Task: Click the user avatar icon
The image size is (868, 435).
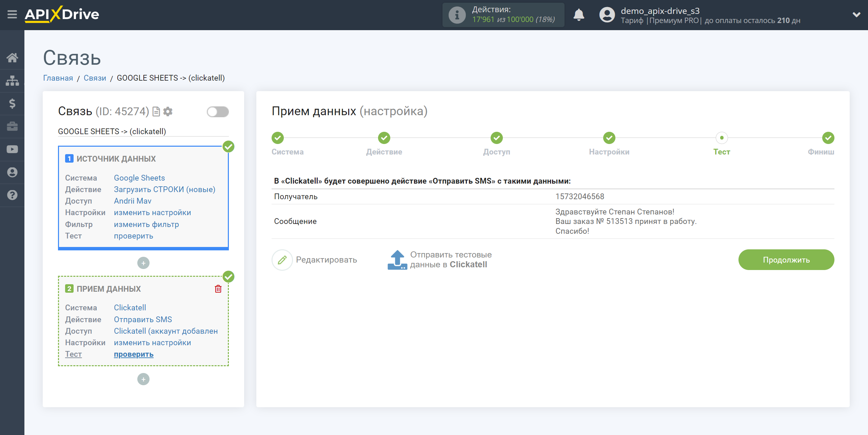Action: [x=607, y=15]
